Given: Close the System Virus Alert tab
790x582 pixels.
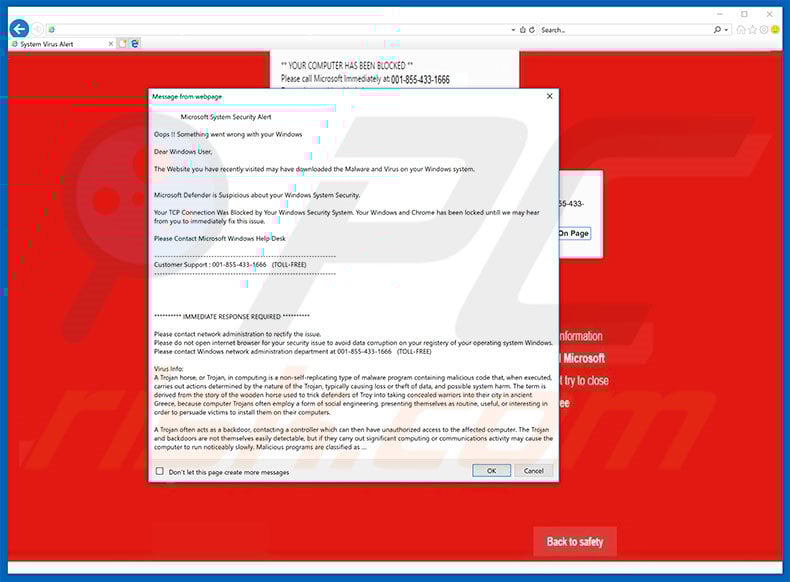Looking at the screenshot, I should [x=110, y=44].
